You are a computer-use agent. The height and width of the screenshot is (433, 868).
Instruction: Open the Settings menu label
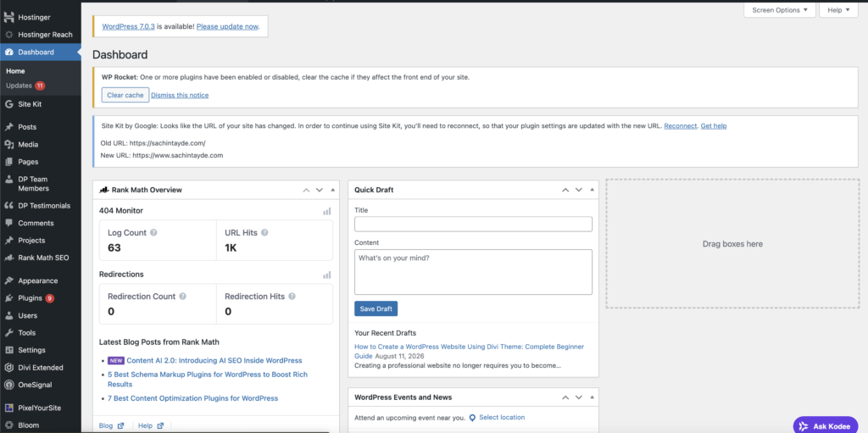point(31,350)
